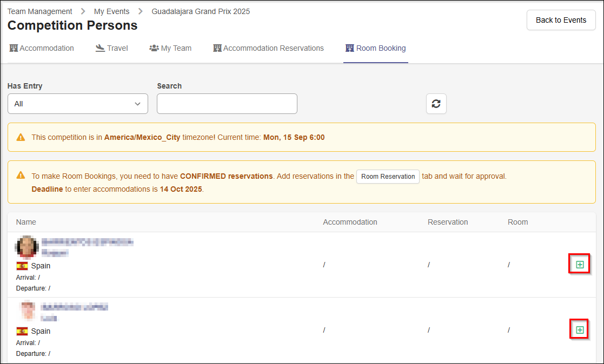Navigate to Team Management breadcrumb

pyautogui.click(x=39, y=11)
